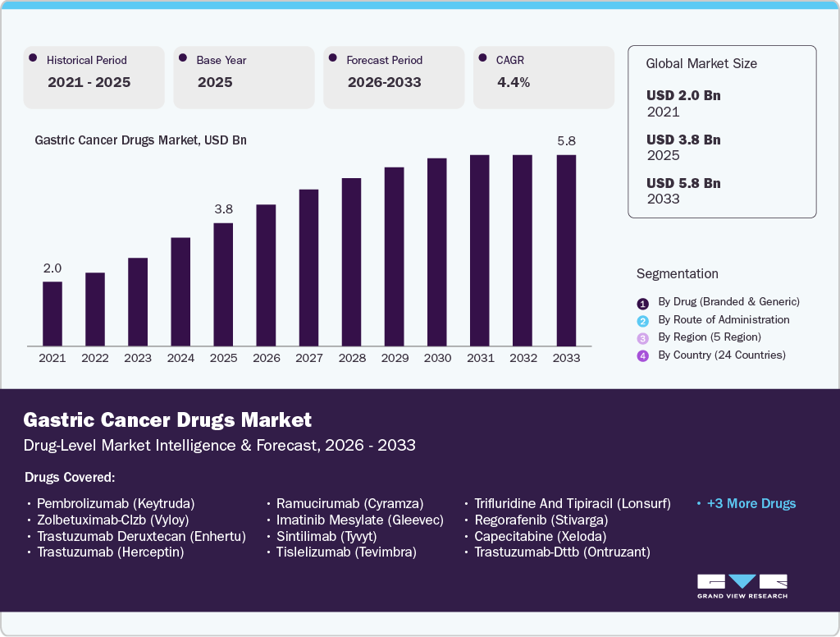Click By Drug (Branded & Generic) segment
This screenshot has height=637, width=840.
tap(728, 302)
